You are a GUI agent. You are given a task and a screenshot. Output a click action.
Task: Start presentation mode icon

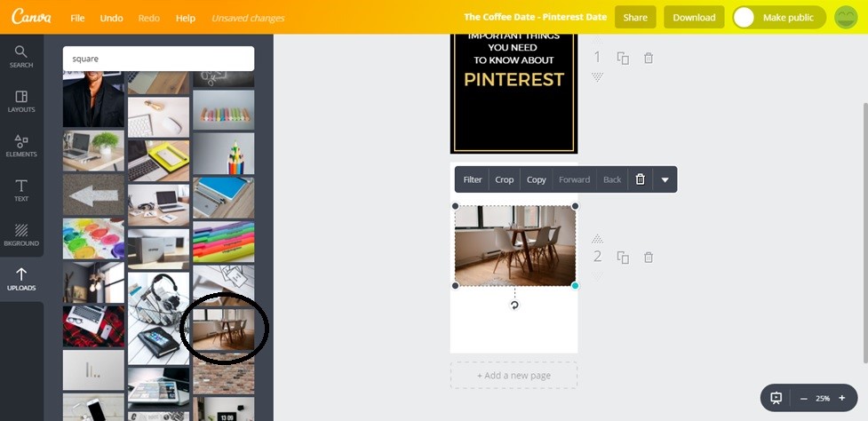tap(776, 398)
